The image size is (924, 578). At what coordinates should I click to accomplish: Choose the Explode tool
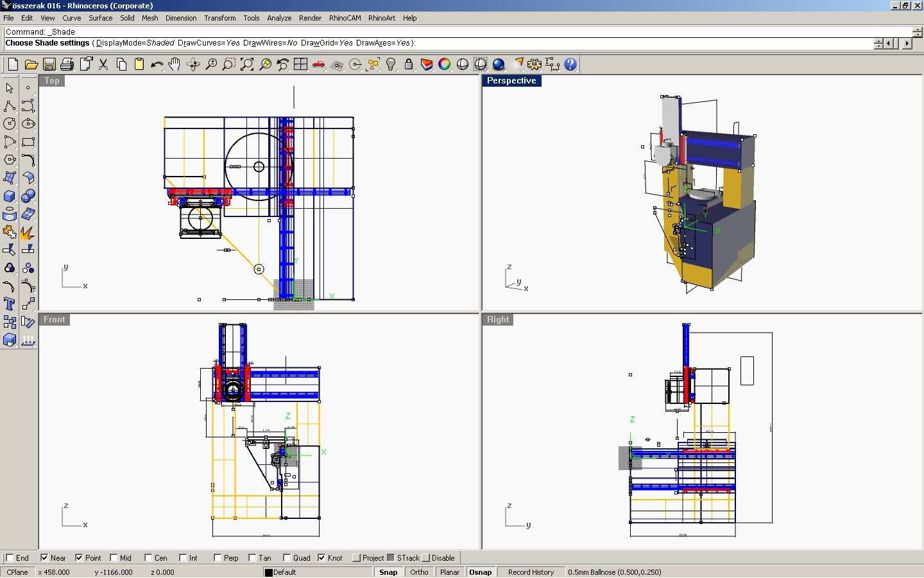click(x=28, y=232)
